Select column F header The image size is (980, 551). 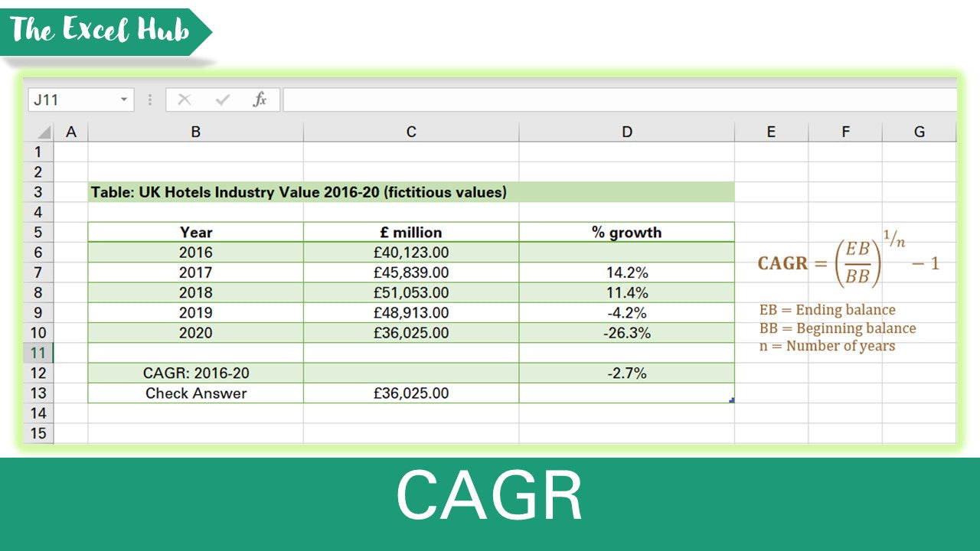click(845, 132)
